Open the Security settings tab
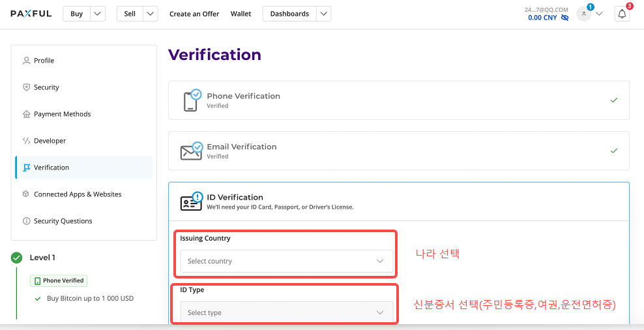 point(46,87)
